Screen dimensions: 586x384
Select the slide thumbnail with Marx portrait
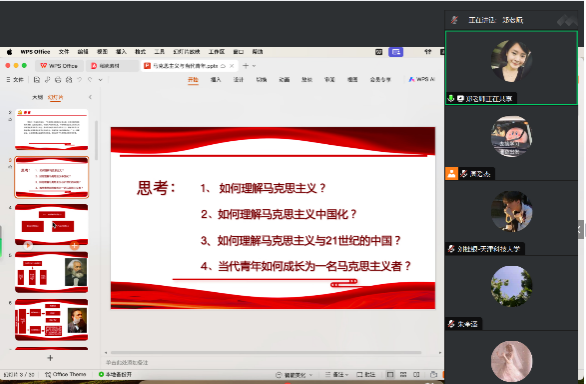[52, 272]
